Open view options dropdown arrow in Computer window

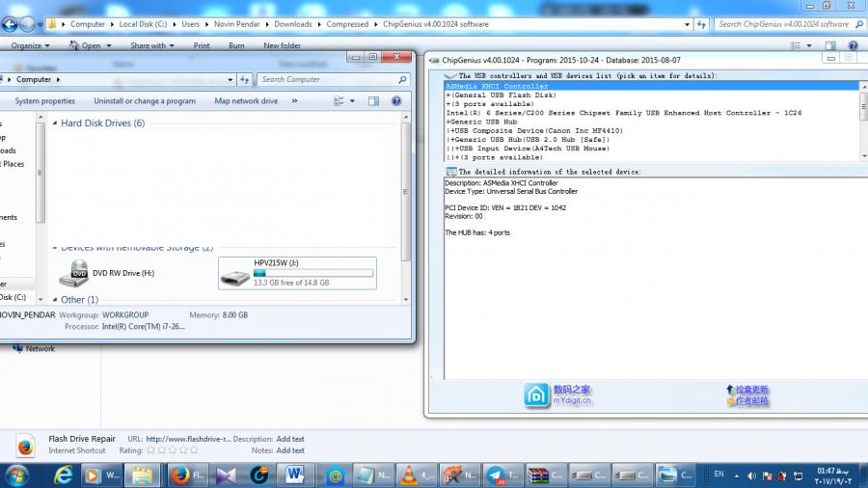tap(352, 100)
